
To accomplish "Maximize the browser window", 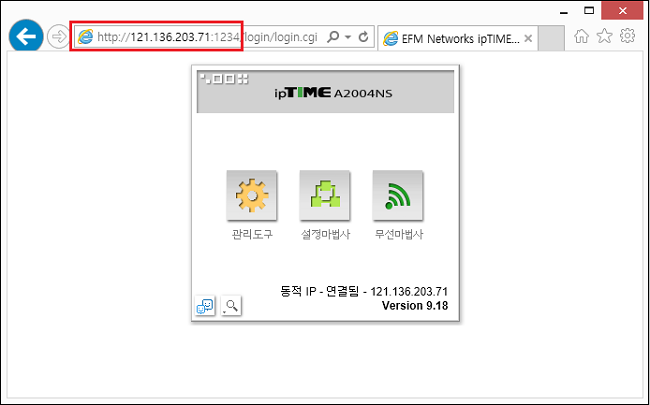I will point(589,10).
